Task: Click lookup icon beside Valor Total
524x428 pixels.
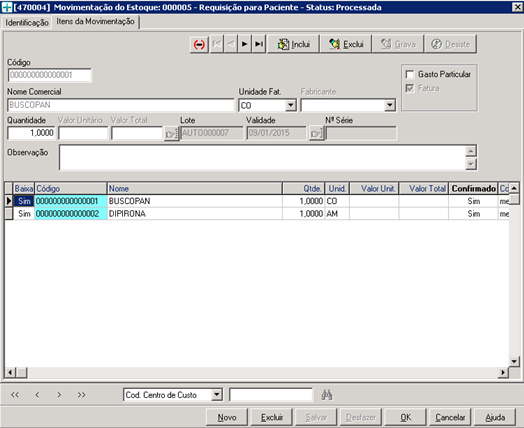Action: pyautogui.click(x=171, y=134)
